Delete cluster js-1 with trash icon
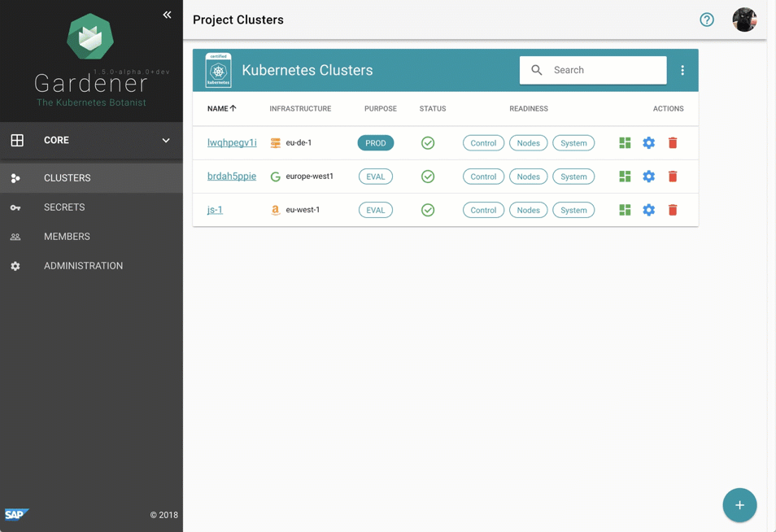 click(x=673, y=210)
